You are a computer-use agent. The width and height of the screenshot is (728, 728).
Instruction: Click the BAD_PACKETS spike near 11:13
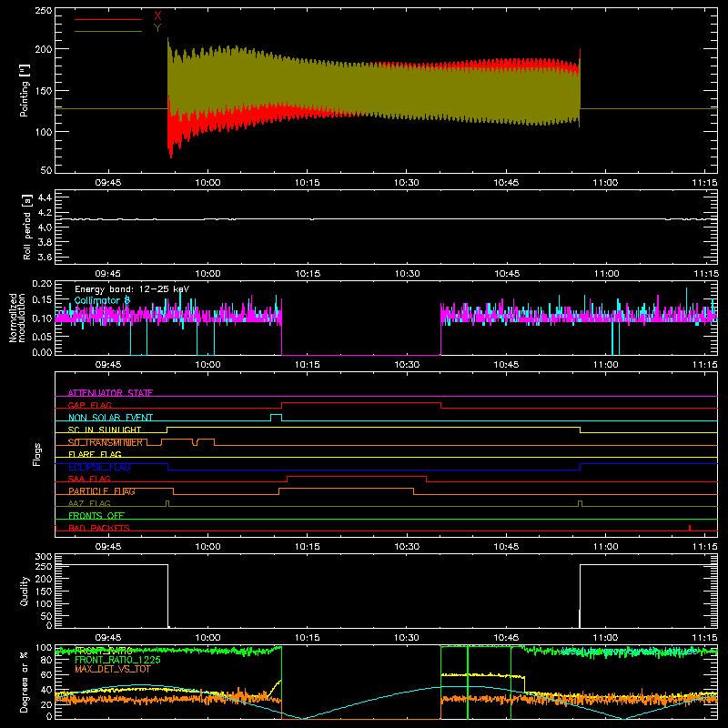coord(690,528)
